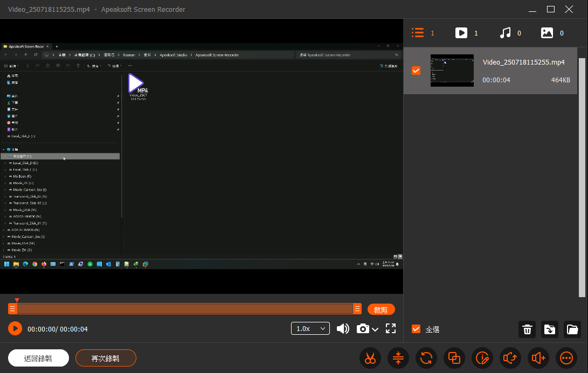
Task: Switch to video recordings tab
Action: [467, 33]
